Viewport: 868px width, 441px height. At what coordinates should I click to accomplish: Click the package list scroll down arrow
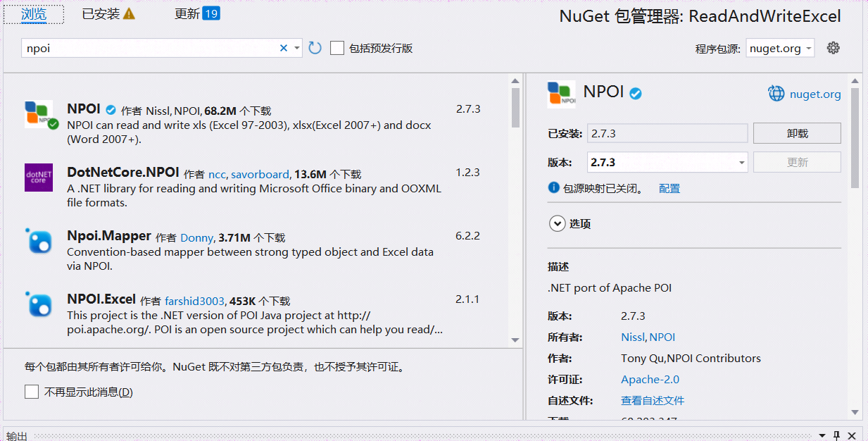[515, 340]
